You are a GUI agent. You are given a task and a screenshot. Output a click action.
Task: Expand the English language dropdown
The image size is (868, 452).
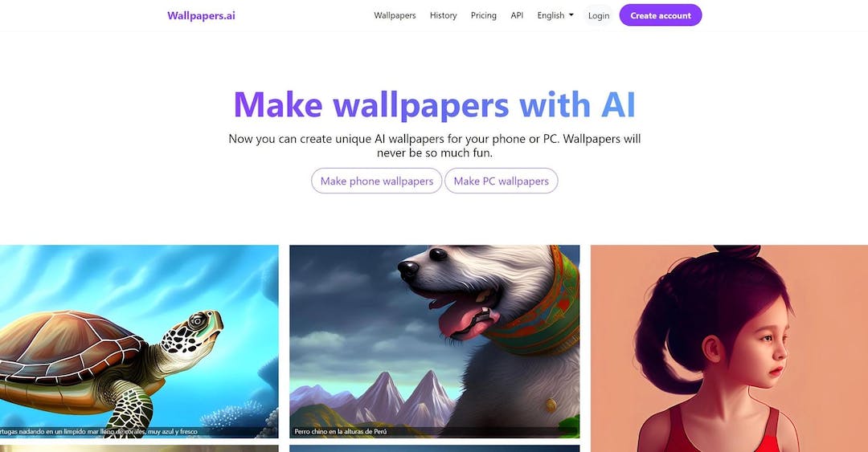[555, 15]
